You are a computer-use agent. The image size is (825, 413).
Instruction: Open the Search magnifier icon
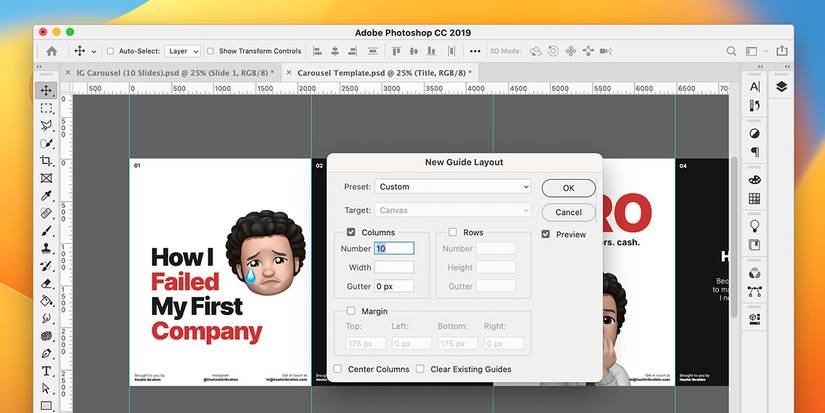coord(731,51)
